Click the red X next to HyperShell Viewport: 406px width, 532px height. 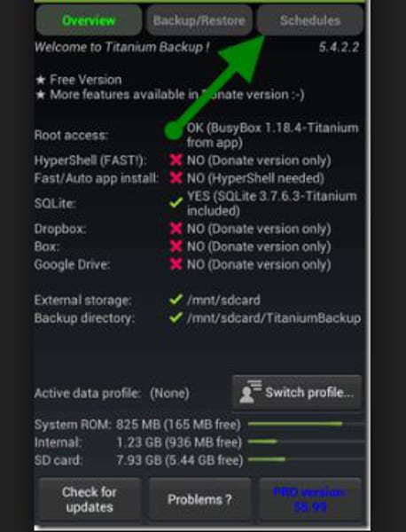coord(176,160)
